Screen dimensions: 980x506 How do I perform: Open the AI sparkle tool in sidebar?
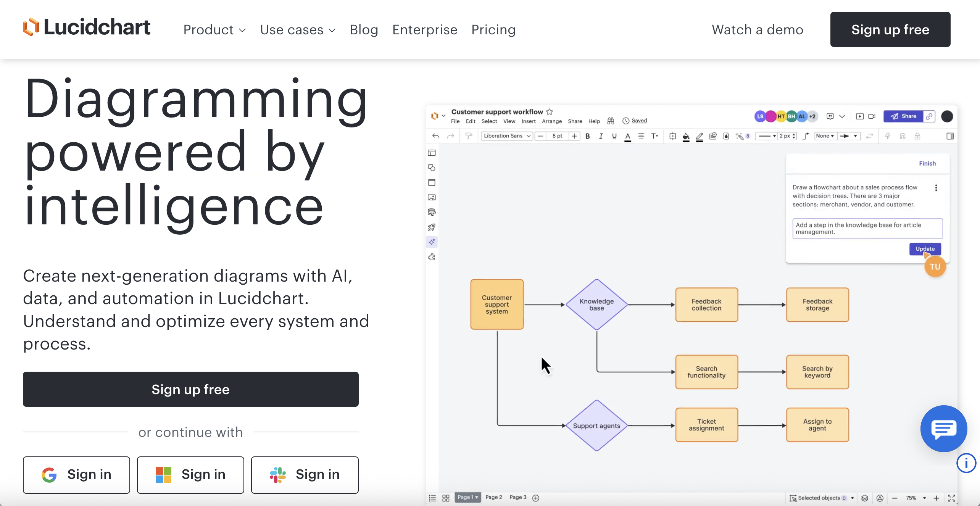pos(432,242)
